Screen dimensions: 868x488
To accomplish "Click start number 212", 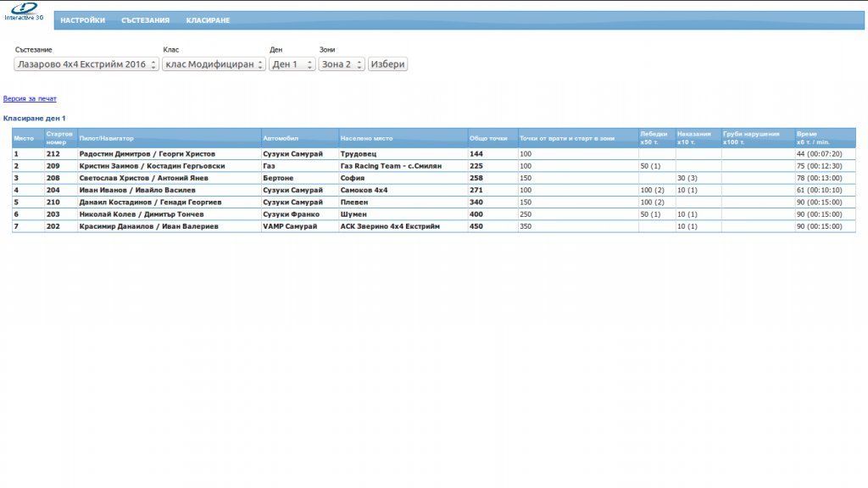I will click(x=53, y=154).
